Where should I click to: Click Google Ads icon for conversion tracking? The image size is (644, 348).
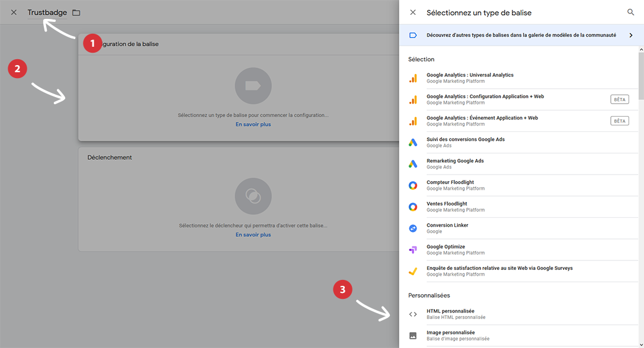tap(413, 143)
